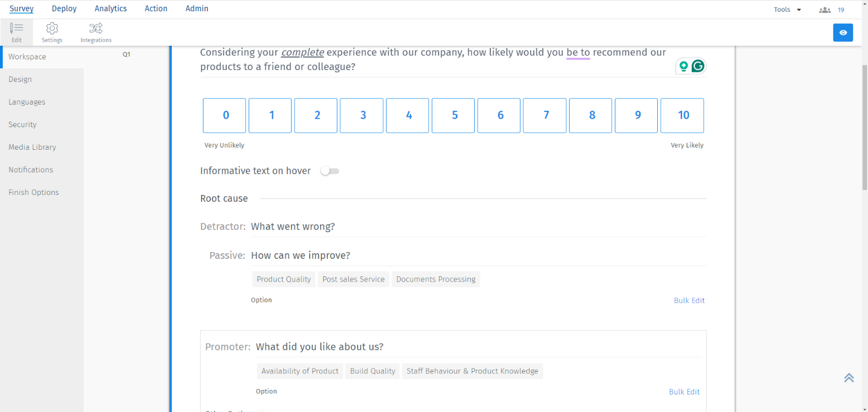Open Bulk Edit for Passive options
868x412 pixels.
tap(689, 300)
